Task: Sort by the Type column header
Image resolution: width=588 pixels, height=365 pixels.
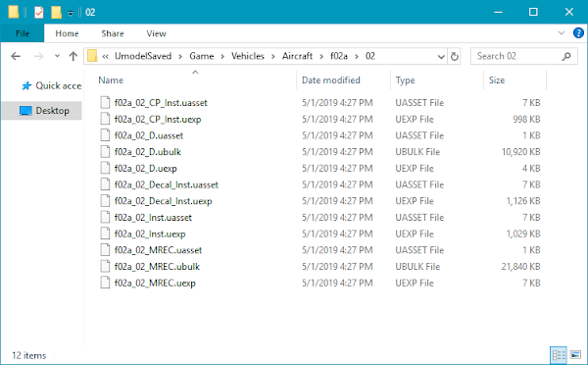Action: click(x=405, y=80)
